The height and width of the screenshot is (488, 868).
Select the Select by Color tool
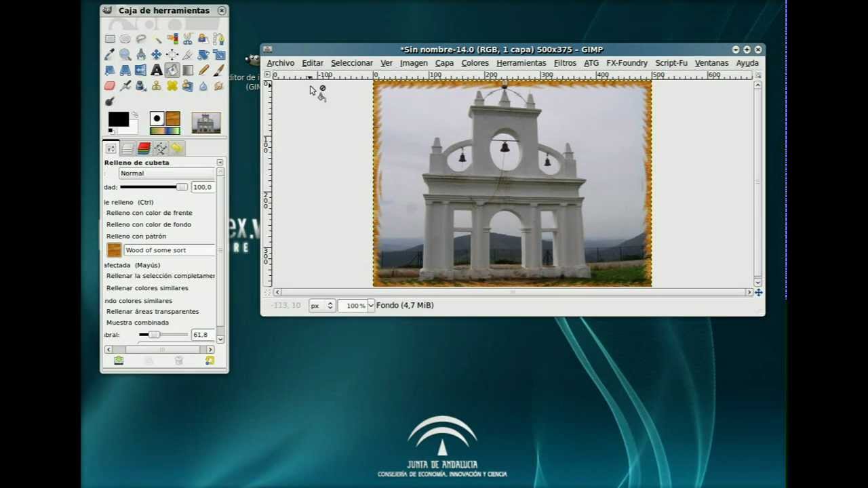pos(172,39)
